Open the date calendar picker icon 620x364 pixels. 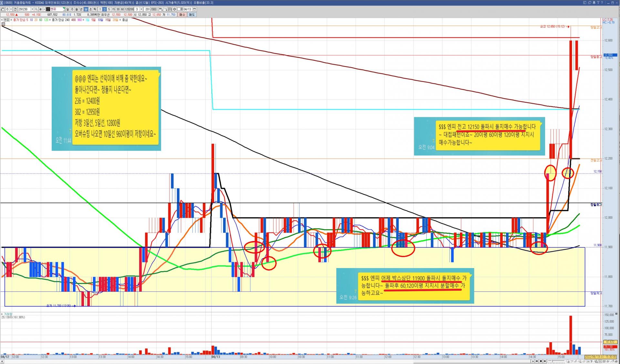pyautogui.click(x=194, y=9)
